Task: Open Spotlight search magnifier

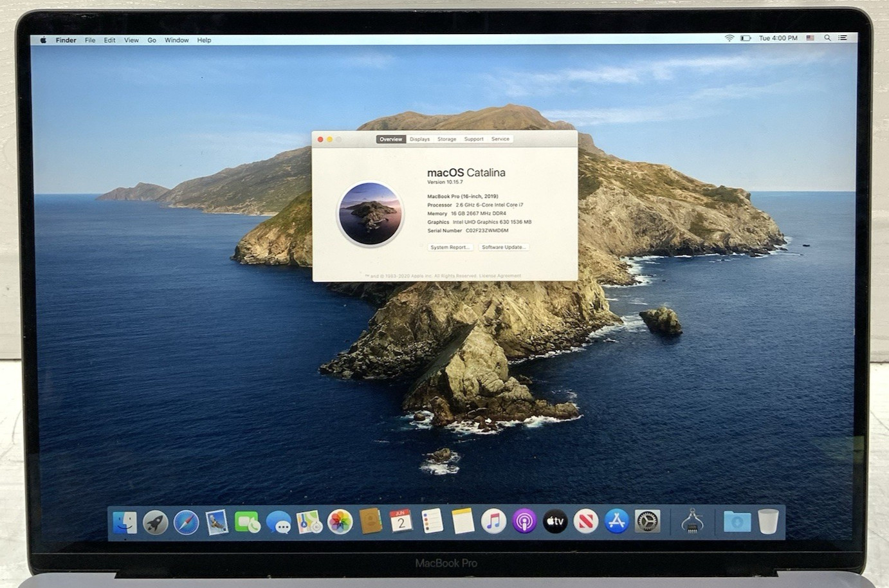Action: pyautogui.click(x=827, y=38)
